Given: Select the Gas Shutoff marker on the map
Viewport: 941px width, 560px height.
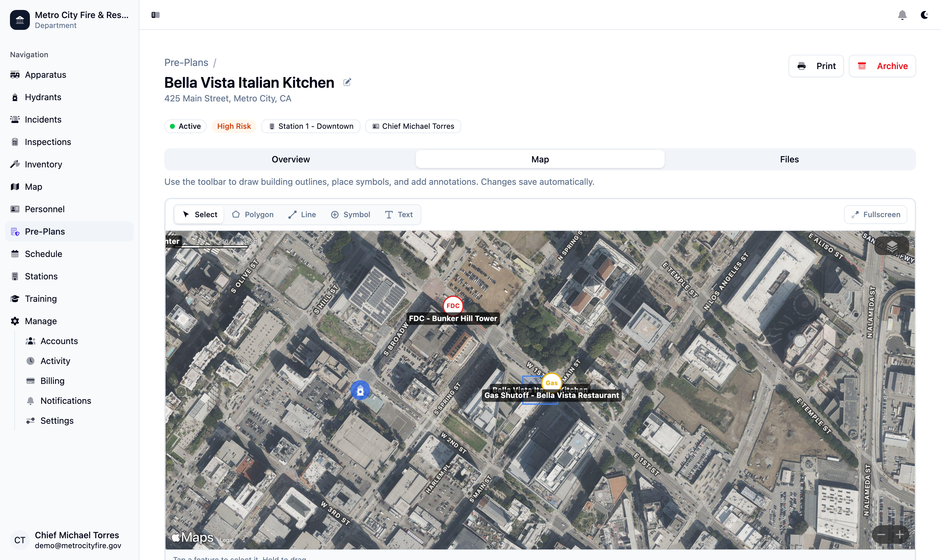Looking at the screenshot, I should (x=551, y=383).
